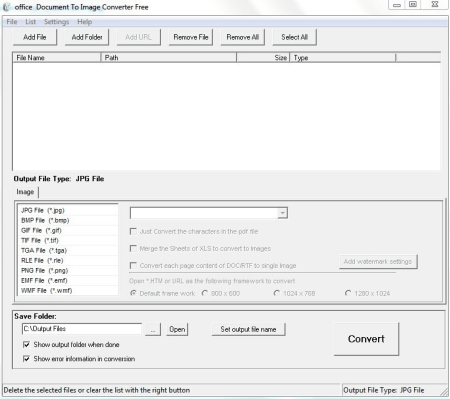Click the Save Folder path input field
This screenshot has height=399, width=450.
click(x=82, y=329)
